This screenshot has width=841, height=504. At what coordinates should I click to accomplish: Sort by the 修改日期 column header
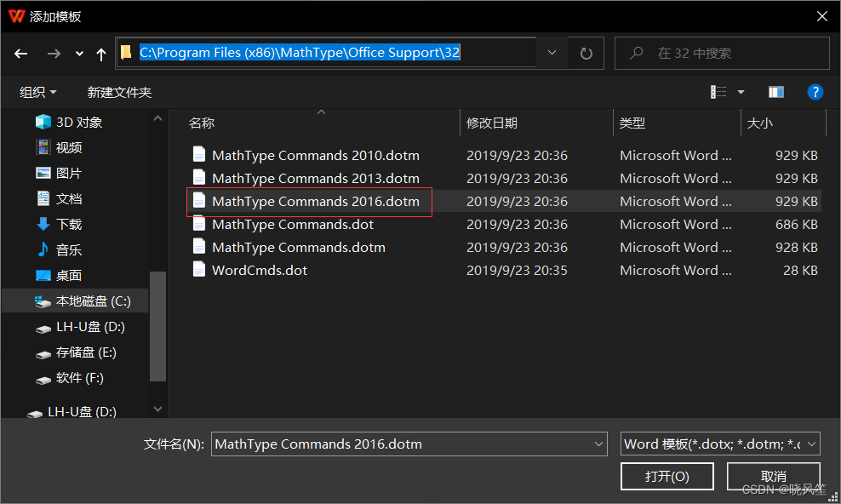tap(492, 123)
